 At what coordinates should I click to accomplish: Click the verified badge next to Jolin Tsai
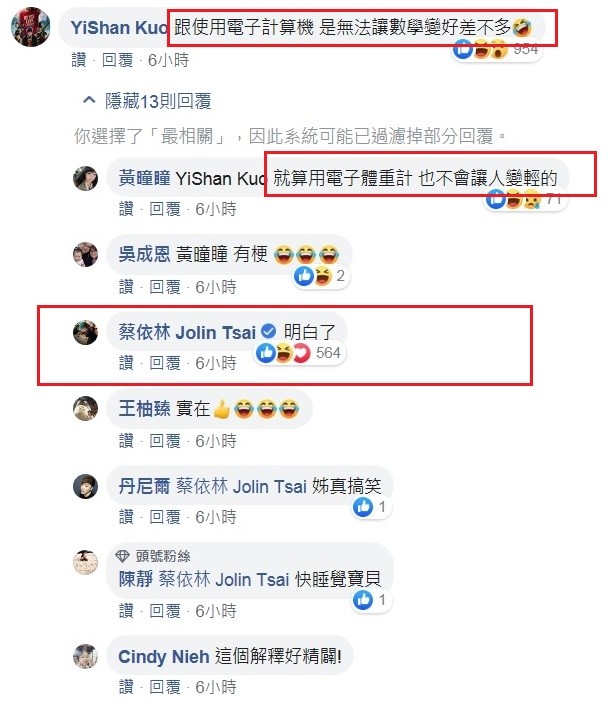tap(268, 332)
